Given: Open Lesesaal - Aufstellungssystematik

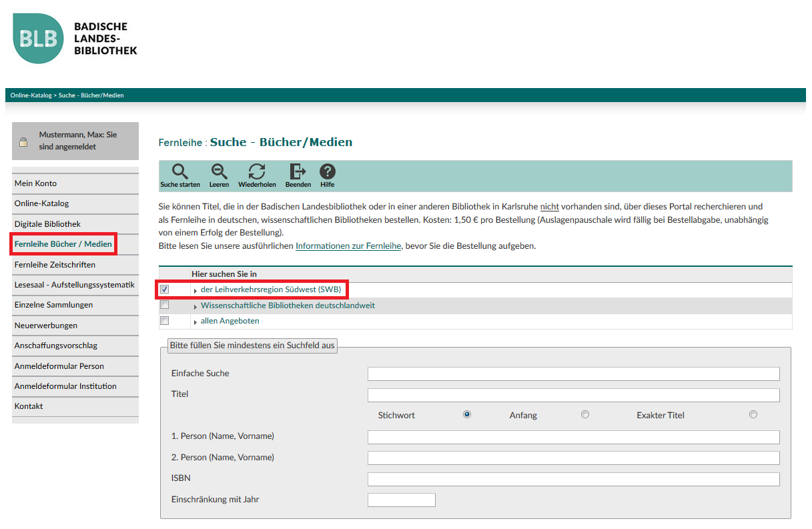Looking at the screenshot, I should 75,285.
